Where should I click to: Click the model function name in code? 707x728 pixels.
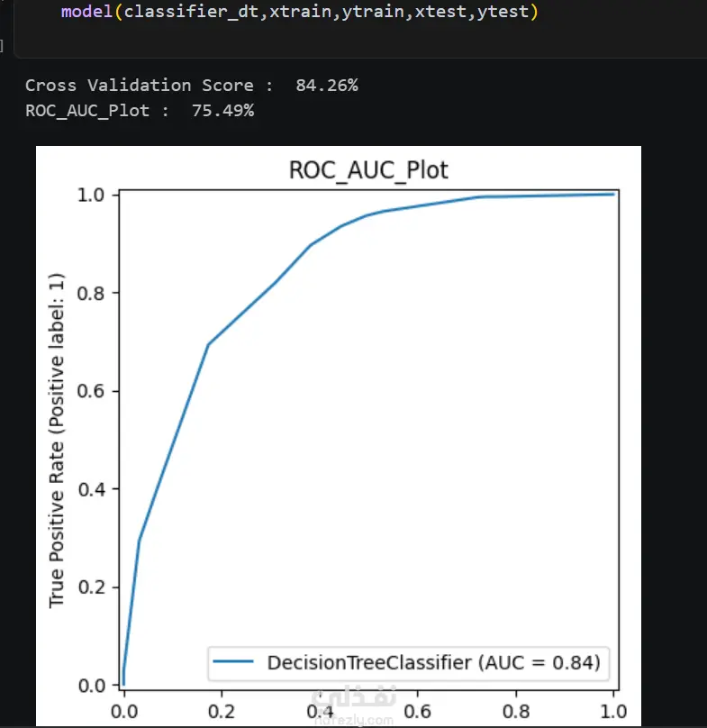86,12
